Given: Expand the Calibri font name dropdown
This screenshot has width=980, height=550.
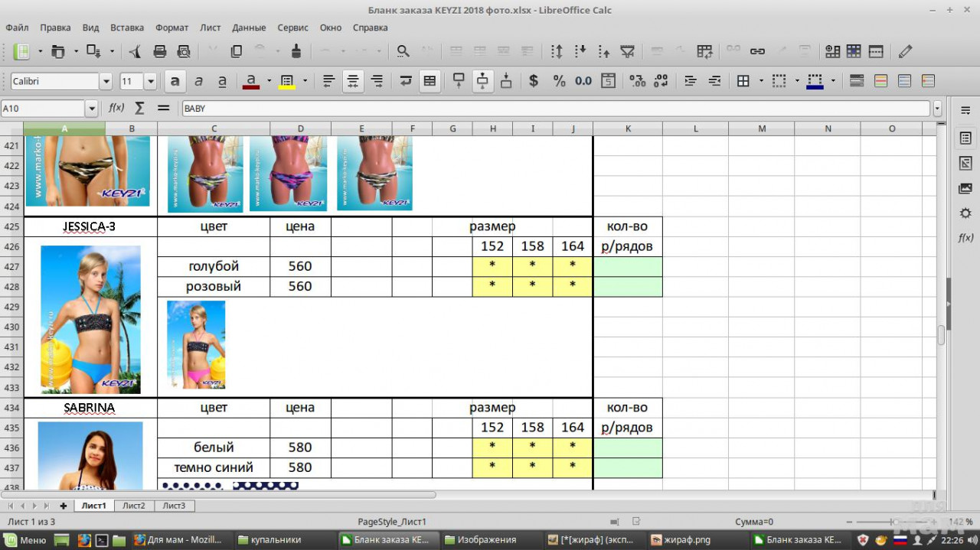Looking at the screenshot, I should [106, 81].
